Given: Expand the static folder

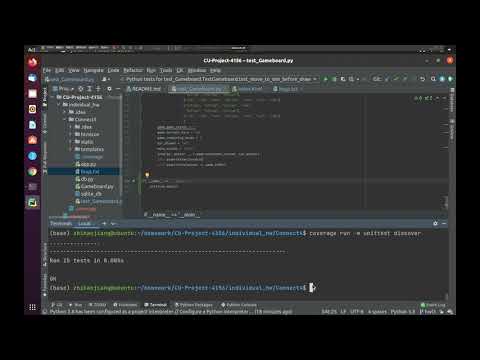Looking at the screenshot, I should coord(71,142).
